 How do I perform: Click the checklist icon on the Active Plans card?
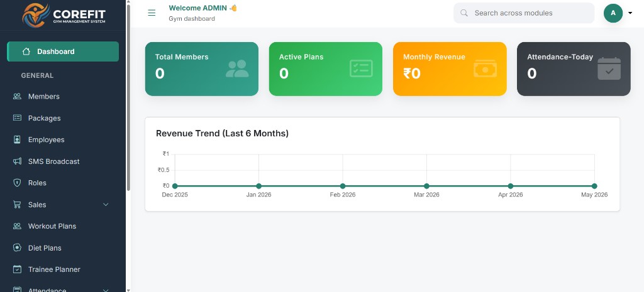pyautogui.click(x=361, y=68)
